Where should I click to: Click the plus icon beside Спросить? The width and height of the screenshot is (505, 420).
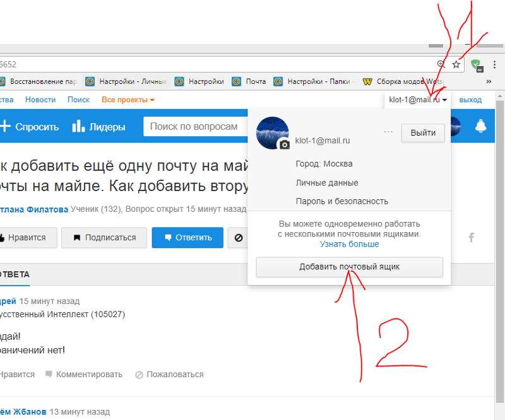click(x=5, y=126)
